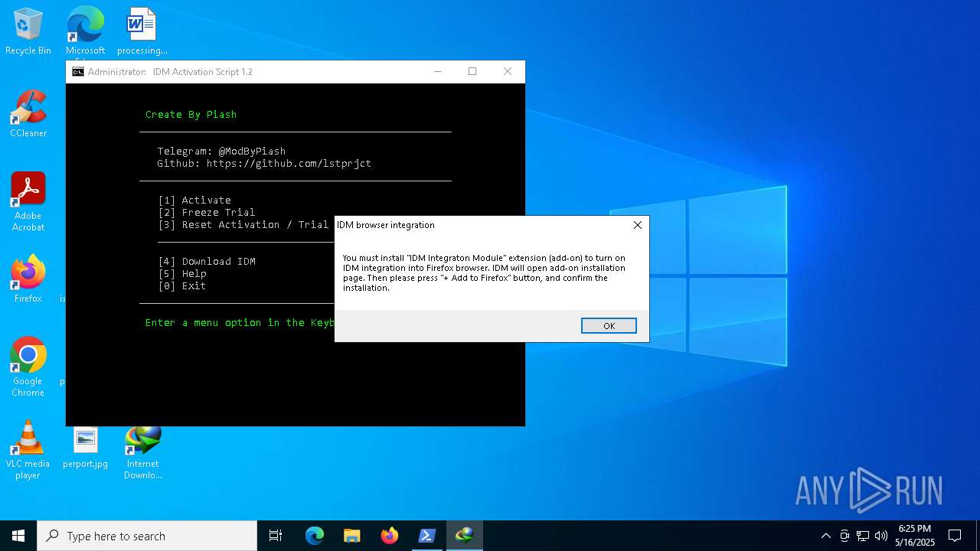This screenshot has height=551, width=980.
Task: Open Microsoft Edge desktop shortcut
Action: tap(85, 31)
